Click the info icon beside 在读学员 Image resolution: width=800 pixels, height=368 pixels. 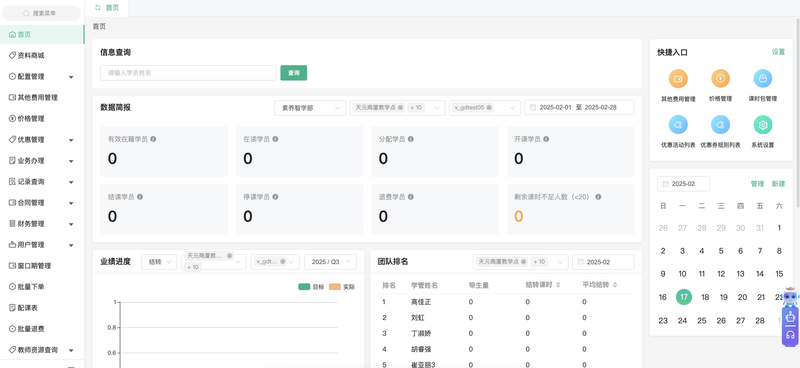275,139
